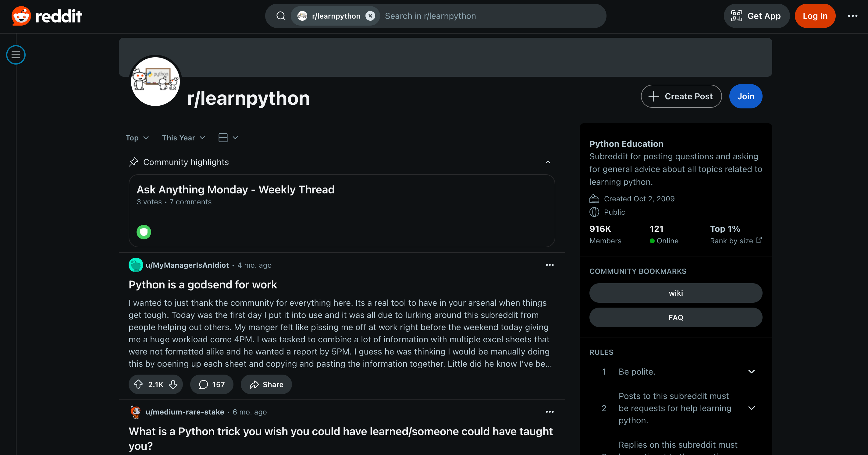Open the Top sort dropdown
This screenshot has height=455, width=868.
coord(137,138)
